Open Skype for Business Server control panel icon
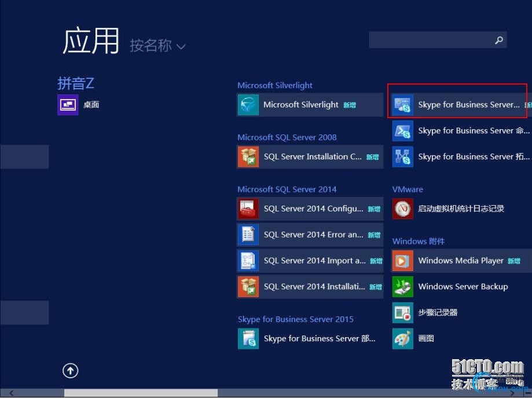 click(403, 105)
